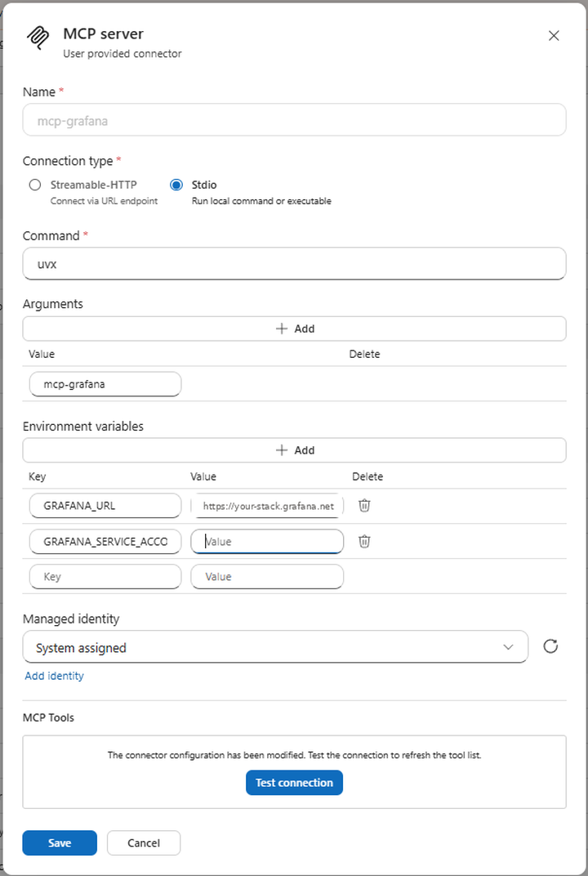Click the 'User provided connector' subtitle
Image resolution: width=588 pixels, height=876 pixels.
122,54
